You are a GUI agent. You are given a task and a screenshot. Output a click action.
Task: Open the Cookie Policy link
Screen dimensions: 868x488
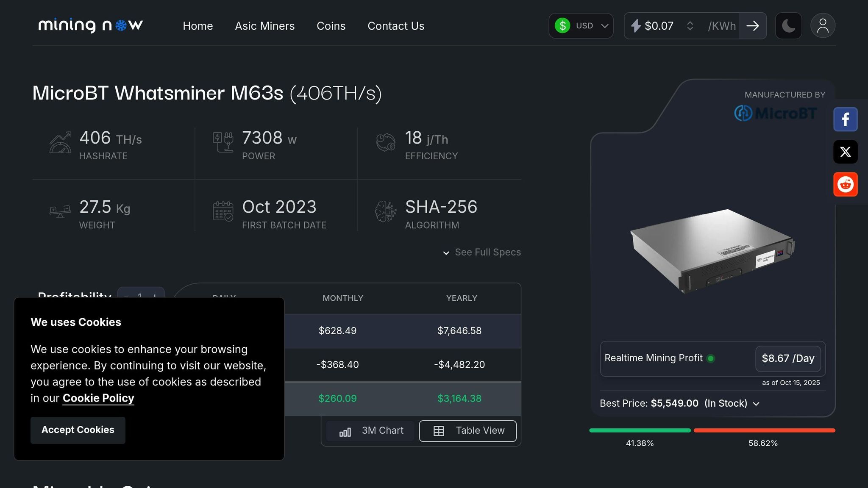[x=98, y=398]
